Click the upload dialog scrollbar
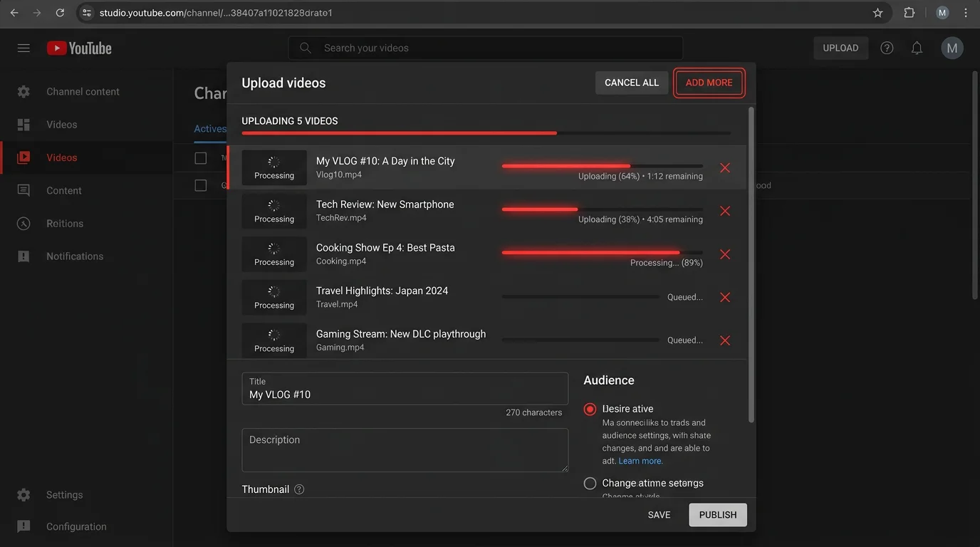The height and width of the screenshot is (547, 980). click(751, 265)
